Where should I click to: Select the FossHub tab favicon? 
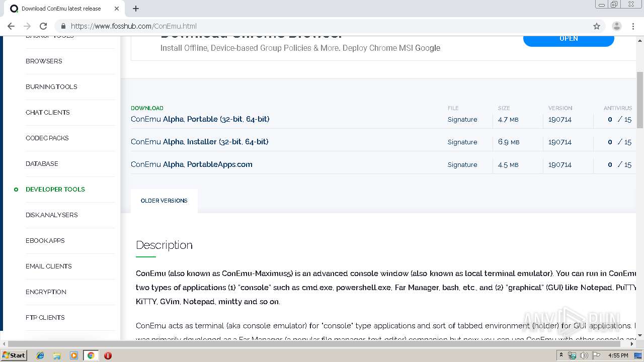(x=14, y=9)
